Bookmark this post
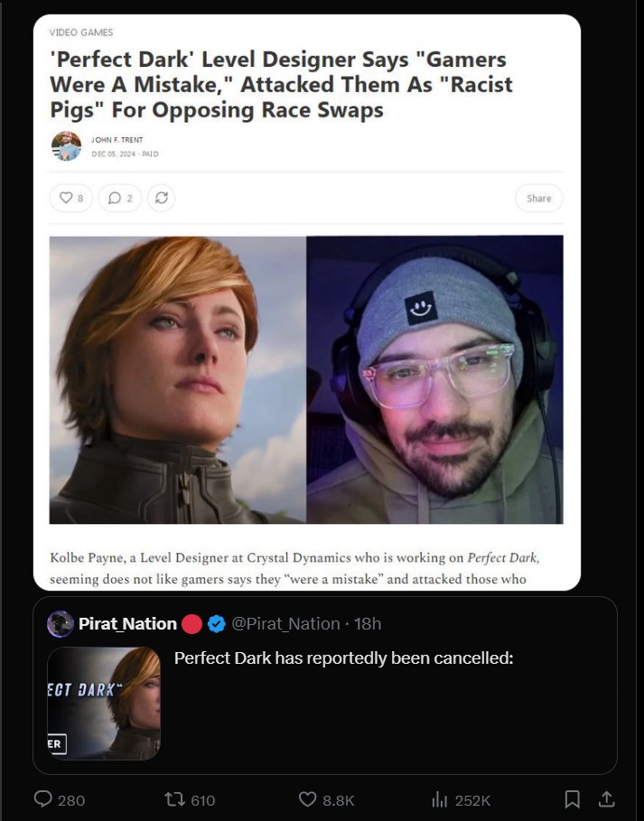 tap(572, 799)
